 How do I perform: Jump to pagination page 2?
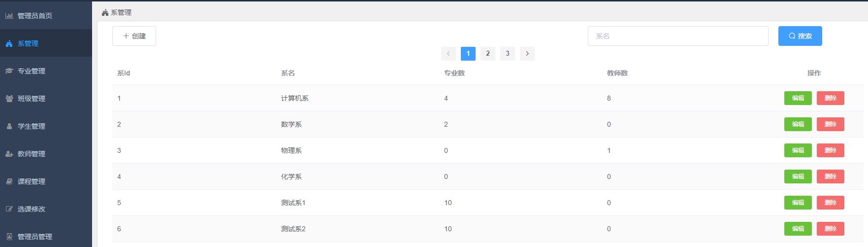click(488, 54)
